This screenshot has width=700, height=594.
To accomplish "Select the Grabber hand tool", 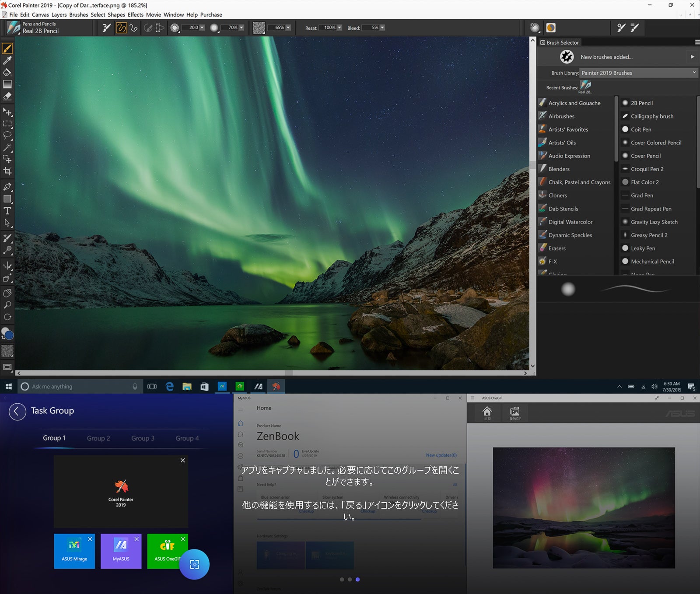I will click(x=7, y=293).
